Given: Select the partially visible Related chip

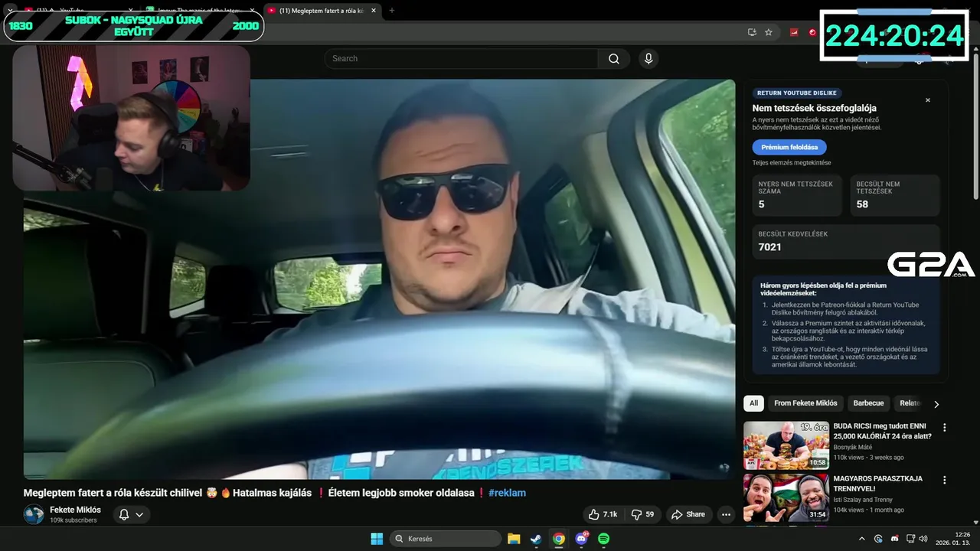Looking at the screenshot, I should tap(910, 403).
